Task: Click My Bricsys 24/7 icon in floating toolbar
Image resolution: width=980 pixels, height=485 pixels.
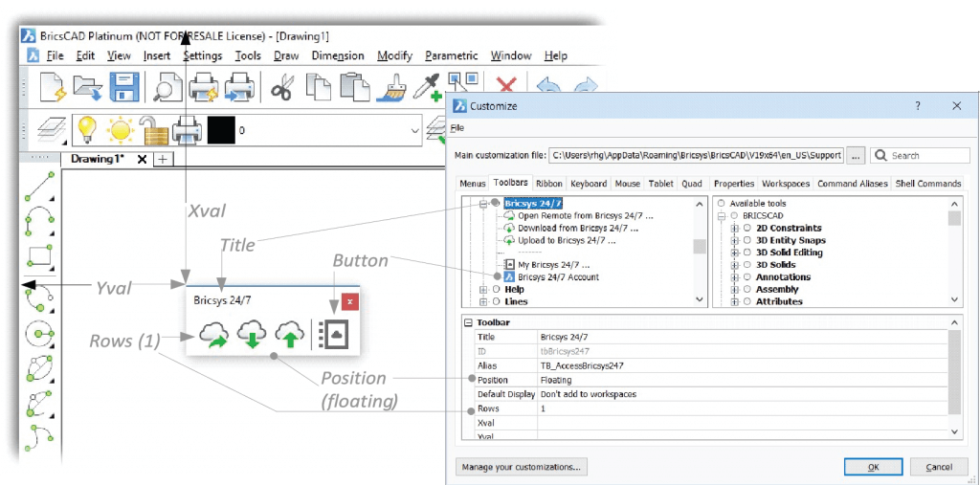Action: pyautogui.click(x=332, y=335)
